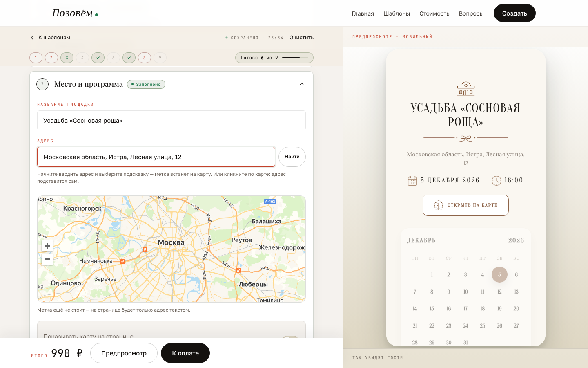This screenshot has width=588, height=368.
Task: Select step 3 in the stepper
Action: (x=67, y=58)
